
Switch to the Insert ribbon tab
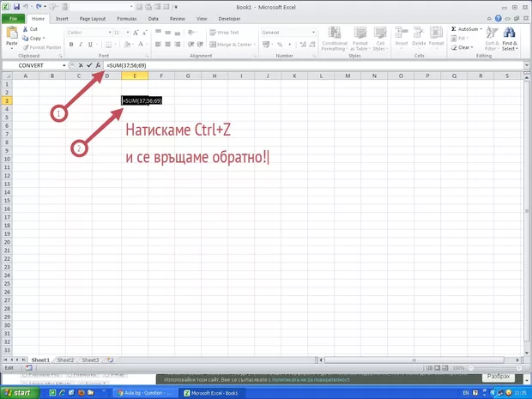(62, 19)
